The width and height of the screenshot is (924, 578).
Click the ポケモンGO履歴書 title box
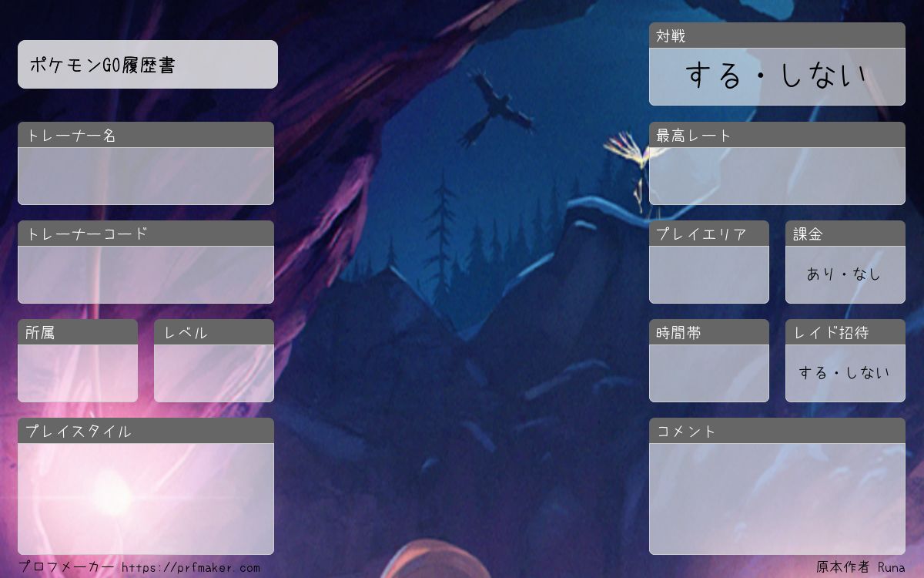tap(147, 65)
